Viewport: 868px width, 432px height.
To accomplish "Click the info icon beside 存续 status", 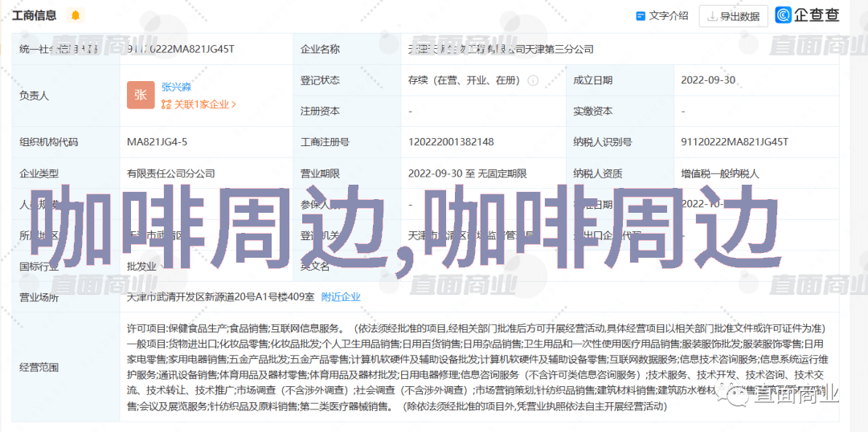I will tap(533, 80).
